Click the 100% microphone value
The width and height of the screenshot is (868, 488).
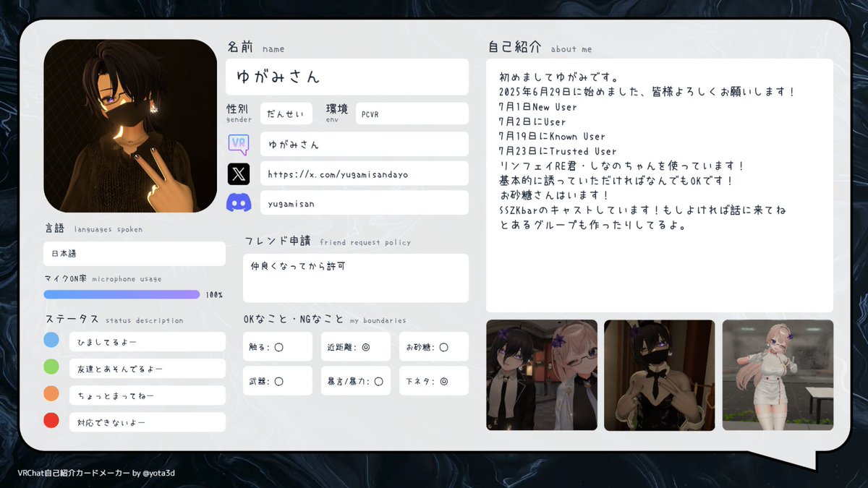click(x=214, y=295)
